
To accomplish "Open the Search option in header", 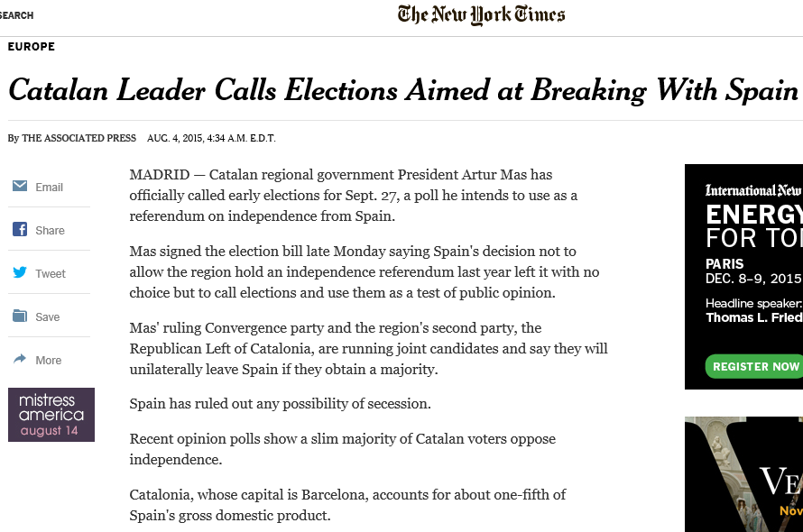I will coord(17,15).
